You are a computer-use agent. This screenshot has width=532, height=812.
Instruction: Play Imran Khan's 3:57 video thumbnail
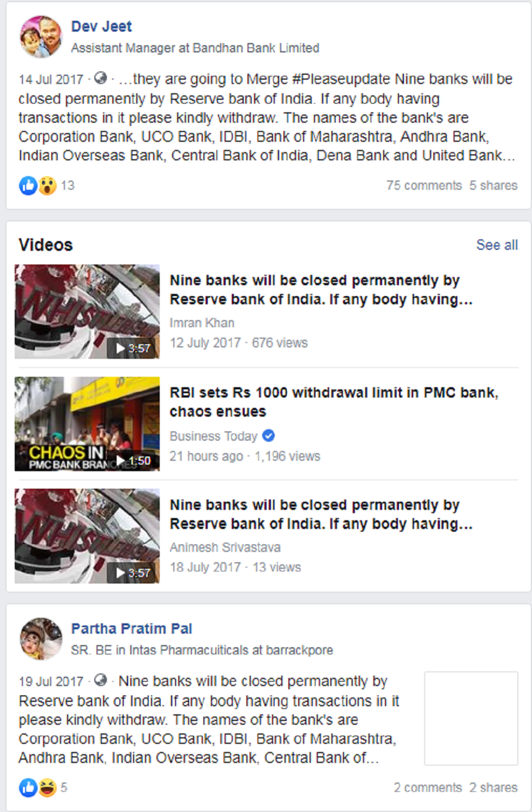(x=87, y=311)
